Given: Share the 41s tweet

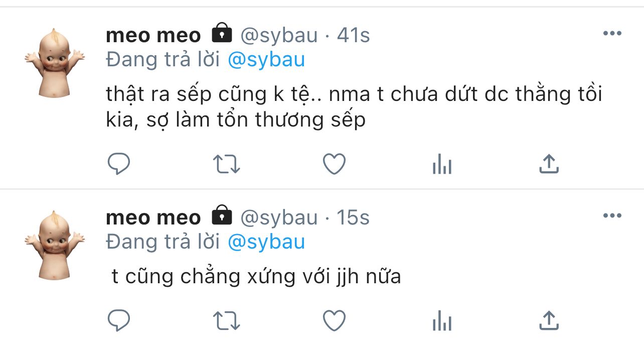Looking at the screenshot, I should [x=549, y=164].
